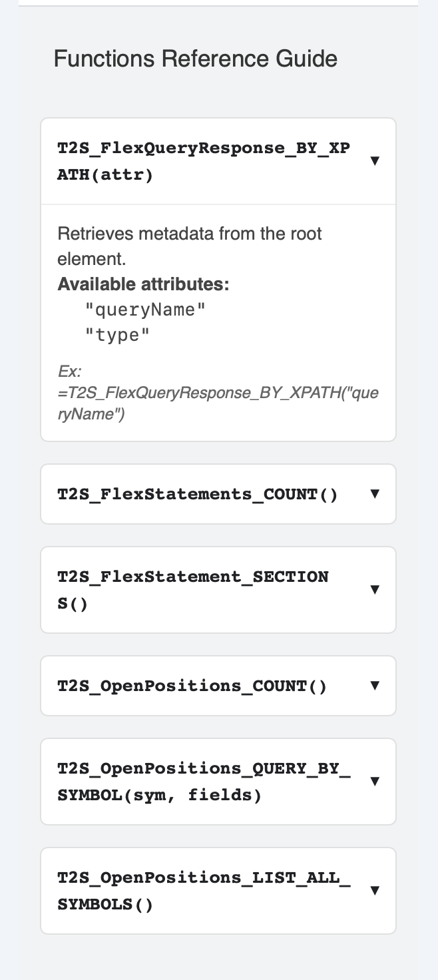Select the T2S_OpenPositions_COUNT() function title
438x980 pixels.
[192, 686]
